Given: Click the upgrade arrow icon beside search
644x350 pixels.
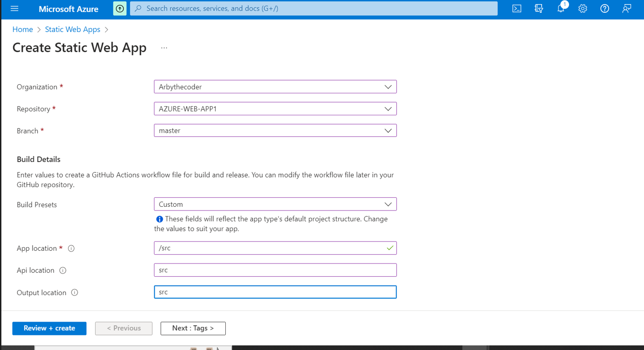Looking at the screenshot, I should point(120,9).
